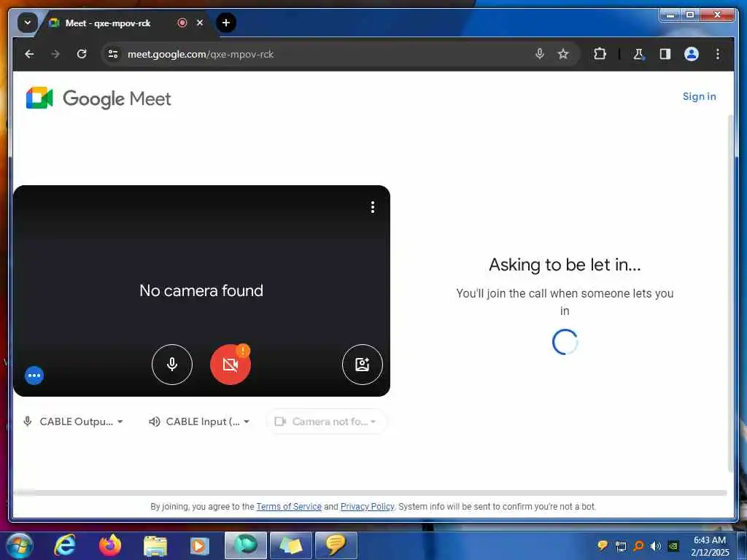Viewport: 747px width, 560px height.
Task: Click the browser forward arrow
Action: [55, 54]
